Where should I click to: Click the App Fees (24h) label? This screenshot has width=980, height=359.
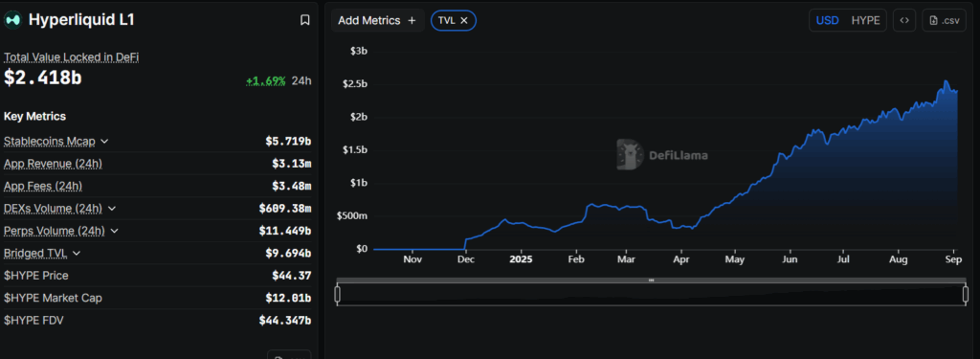click(x=43, y=186)
